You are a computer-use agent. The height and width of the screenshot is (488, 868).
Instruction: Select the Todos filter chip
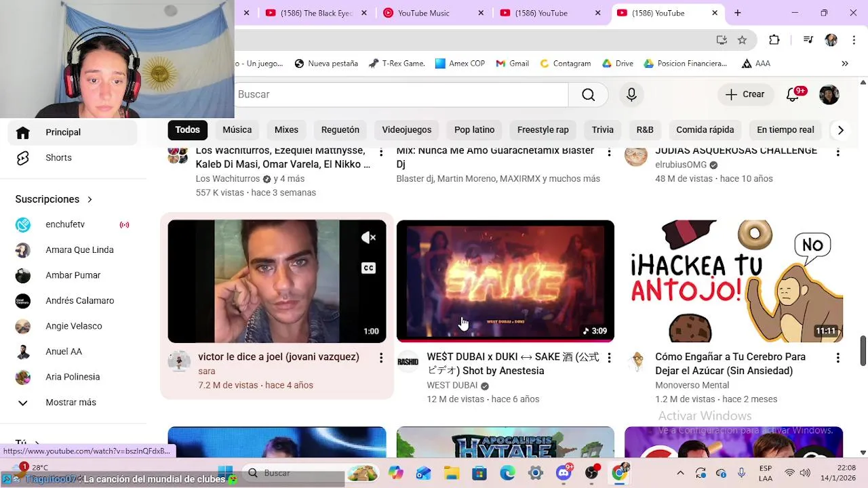click(x=187, y=130)
